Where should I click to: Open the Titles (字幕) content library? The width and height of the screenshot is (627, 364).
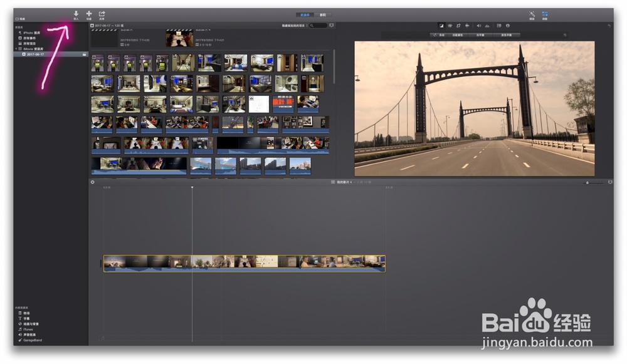pos(24,319)
